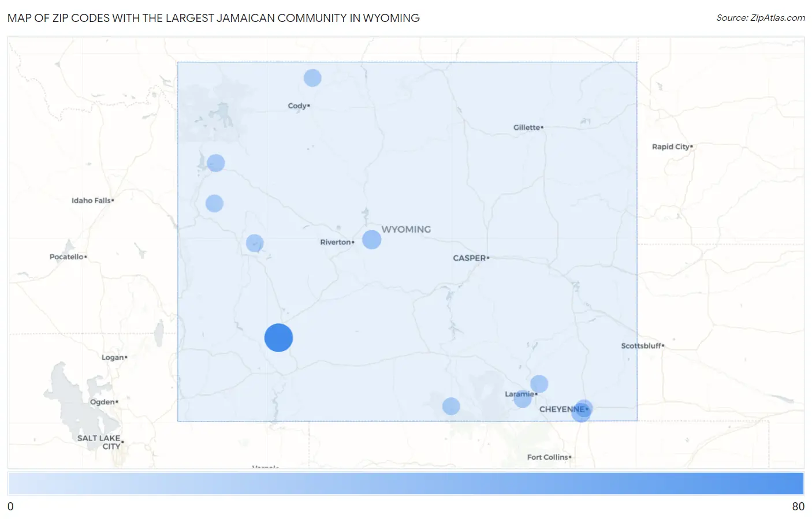Click the CASPER city label
812x519 pixels.
[471, 258]
